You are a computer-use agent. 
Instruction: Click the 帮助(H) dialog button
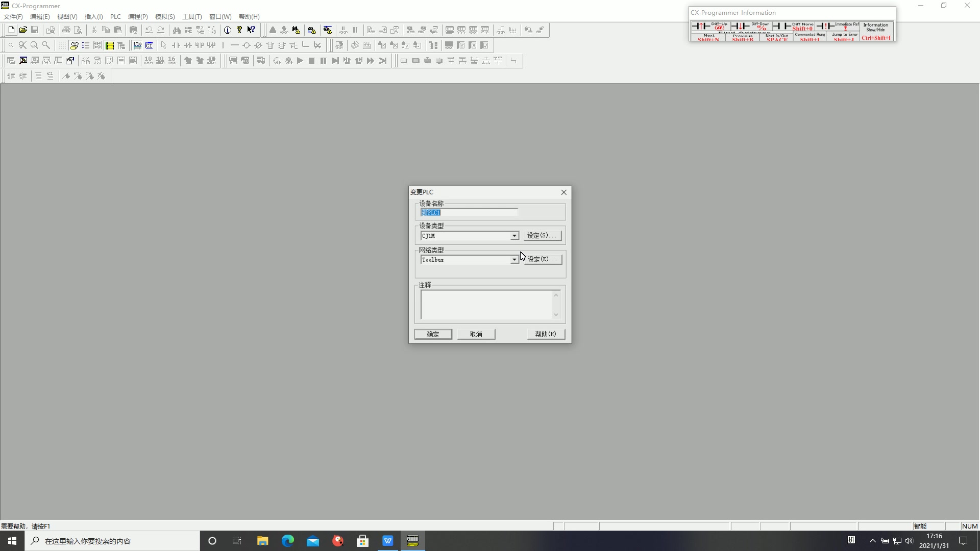coord(546,334)
